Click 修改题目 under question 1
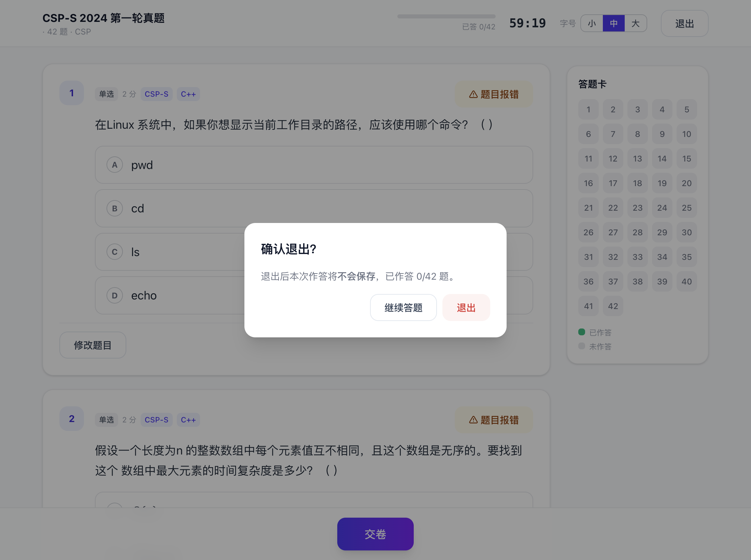The image size is (751, 560). (93, 345)
